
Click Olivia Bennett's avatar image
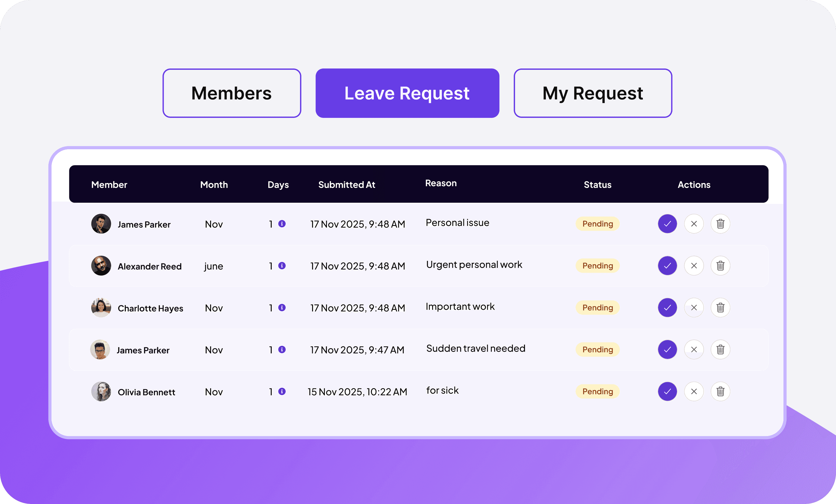101,391
